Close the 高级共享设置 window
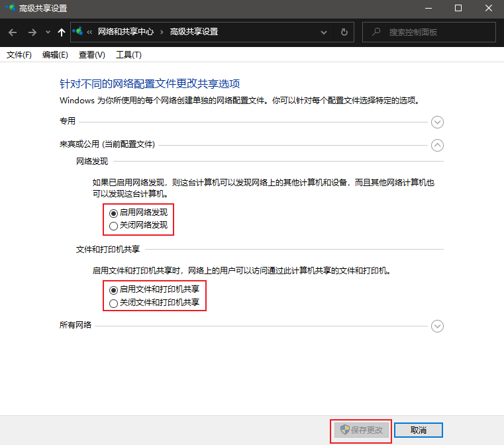The width and height of the screenshot is (504, 445). [489, 8]
